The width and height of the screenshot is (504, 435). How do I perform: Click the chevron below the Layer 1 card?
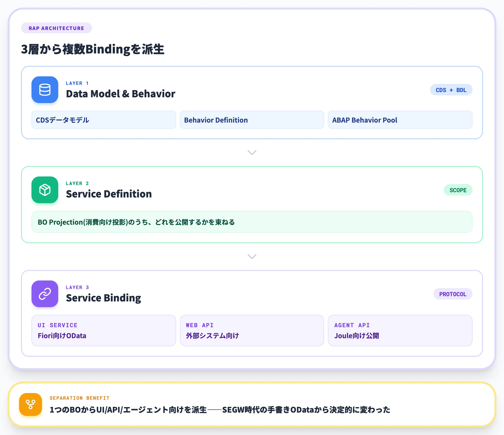(x=252, y=152)
